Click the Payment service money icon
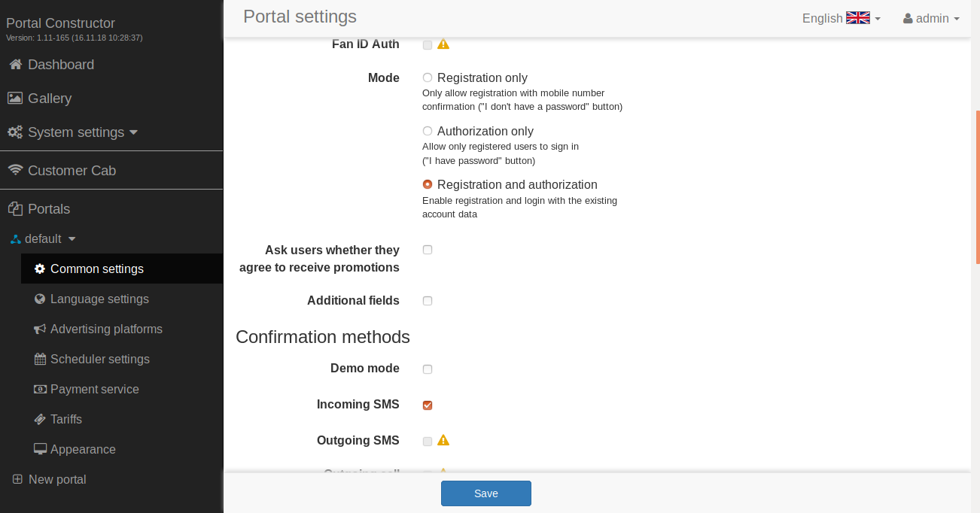Viewport: 980px width, 513px height. tap(40, 390)
